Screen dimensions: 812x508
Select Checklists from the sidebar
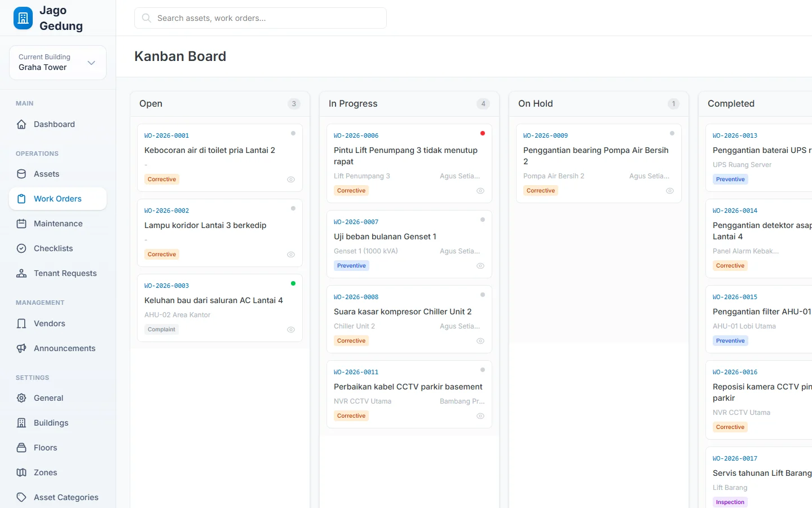(x=58, y=248)
